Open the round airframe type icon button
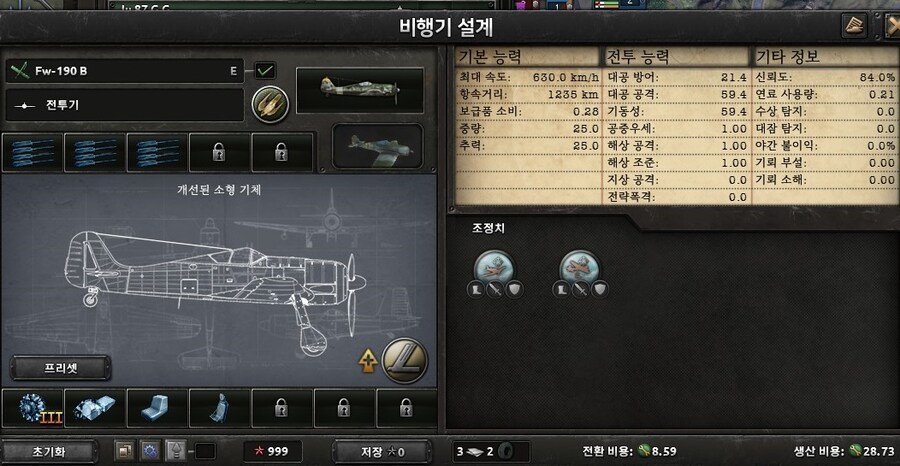This screenshot has width=900, height=466. click(x=405, y=360)
